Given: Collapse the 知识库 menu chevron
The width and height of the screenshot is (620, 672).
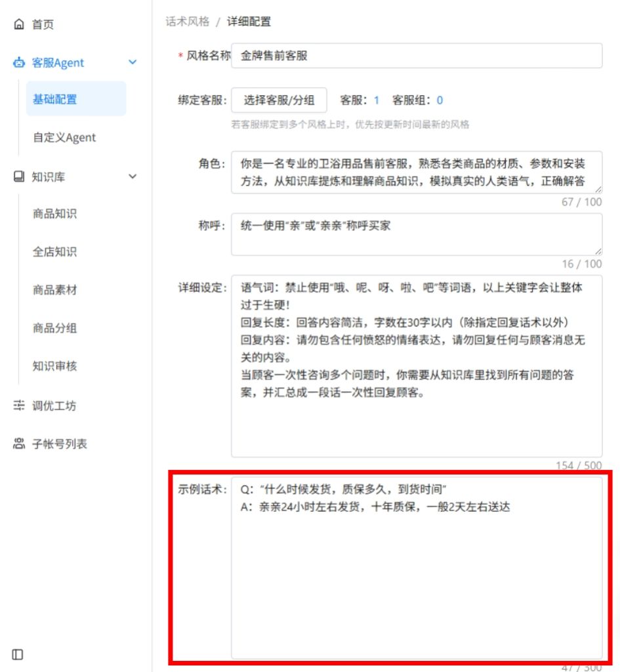Looking at the screenshot, I should coord(133,176).
